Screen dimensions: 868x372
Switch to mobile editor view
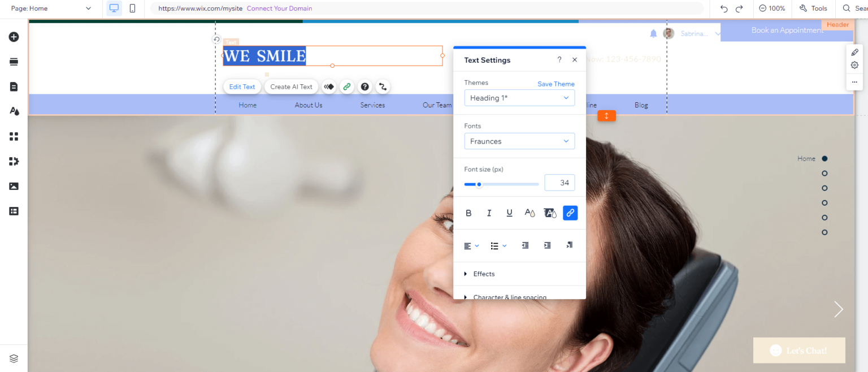click(133, 8)
